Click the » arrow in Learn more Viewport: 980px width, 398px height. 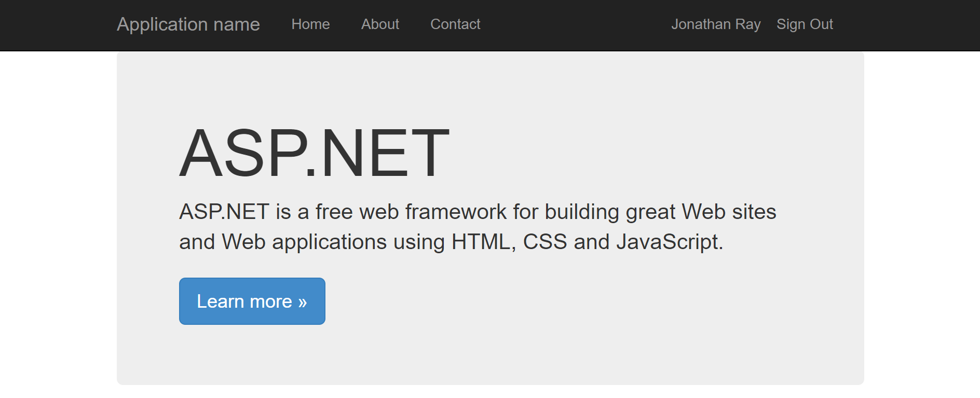(x=302, y=302)
